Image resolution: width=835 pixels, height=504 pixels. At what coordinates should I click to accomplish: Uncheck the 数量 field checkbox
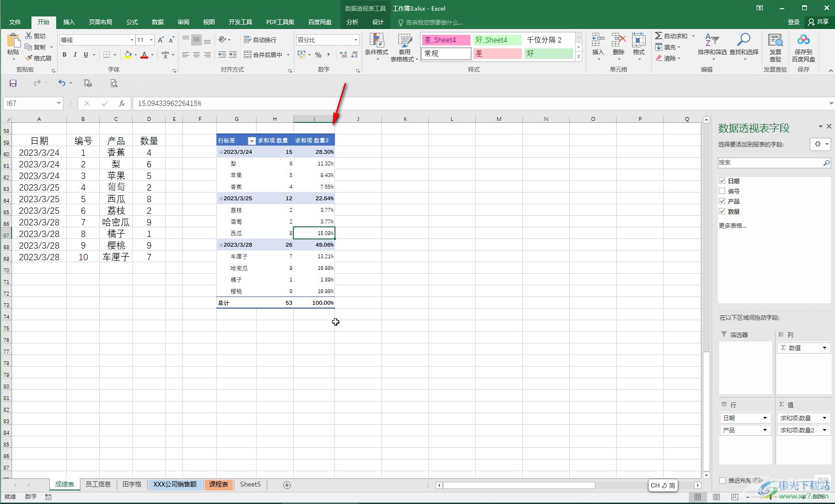pos(722,211)
